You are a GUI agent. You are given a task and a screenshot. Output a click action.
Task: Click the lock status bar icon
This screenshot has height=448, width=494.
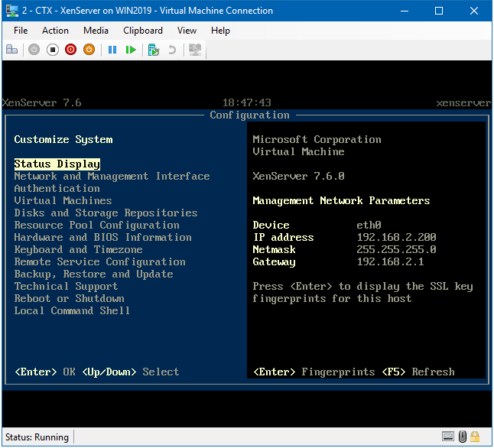click(474, 437)
